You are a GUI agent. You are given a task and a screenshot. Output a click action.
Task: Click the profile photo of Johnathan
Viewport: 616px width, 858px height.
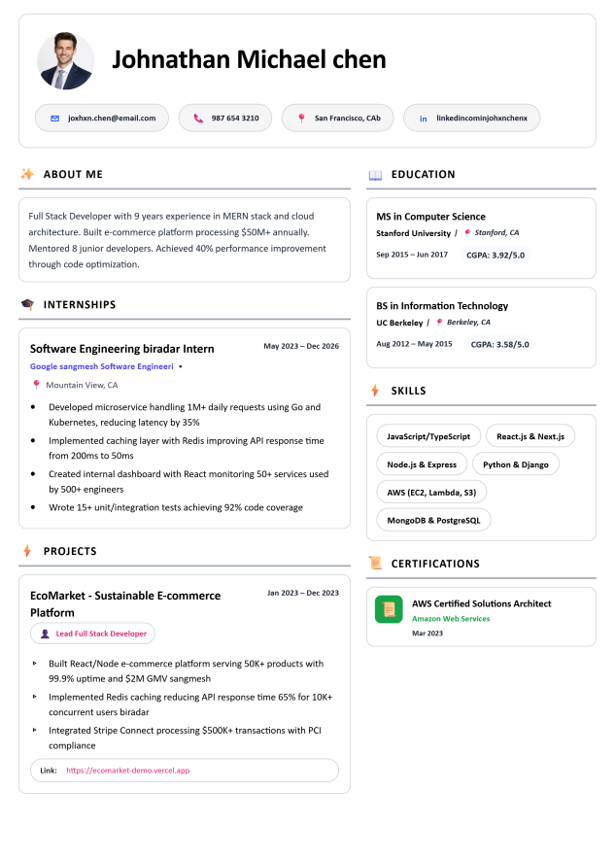click(65, 60)
